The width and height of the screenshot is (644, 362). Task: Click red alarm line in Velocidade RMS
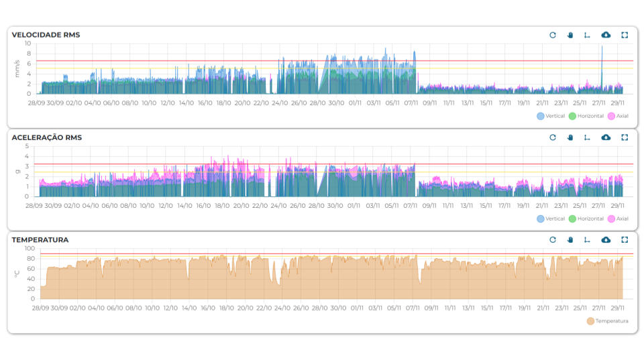[335, 61]
